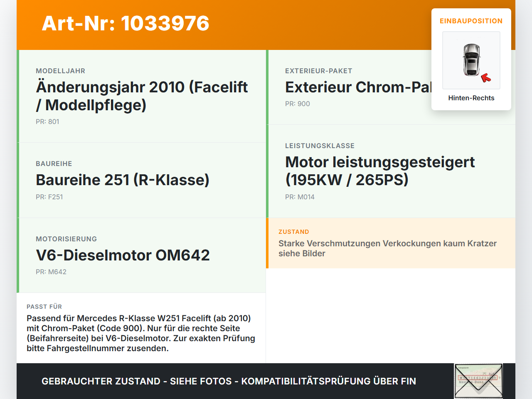532x399 pixels.
Task: Click 'Baureihe 251 (R-Klasse)' text
Action: (x=123, y=180)
